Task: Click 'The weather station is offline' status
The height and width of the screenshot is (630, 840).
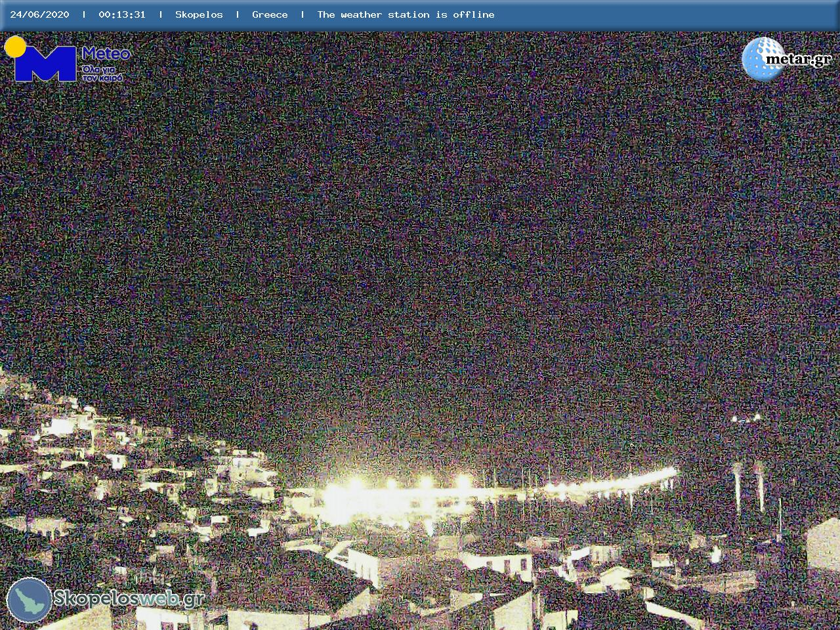Action: 406,14
